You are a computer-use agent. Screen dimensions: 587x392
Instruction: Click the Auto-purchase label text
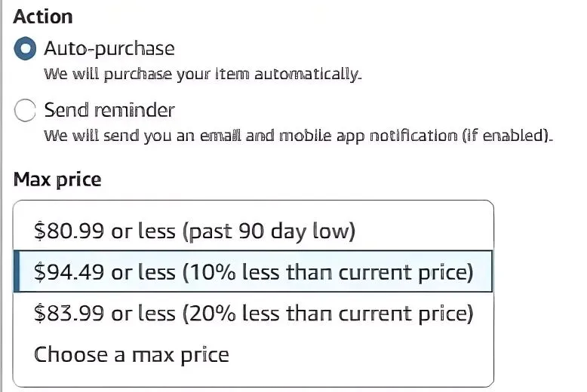click(109, 49)
